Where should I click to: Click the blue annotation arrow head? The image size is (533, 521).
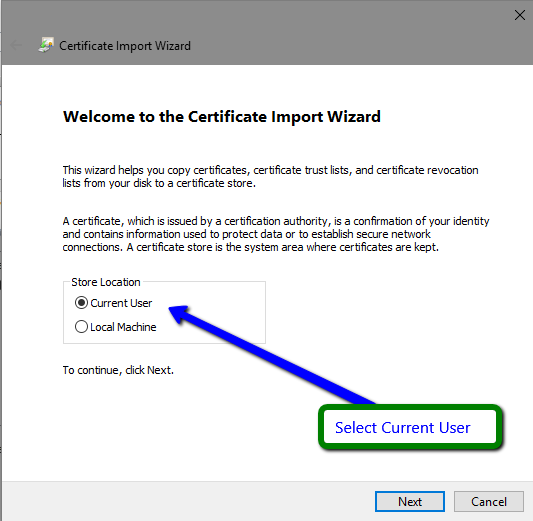[x=180, y=313]
